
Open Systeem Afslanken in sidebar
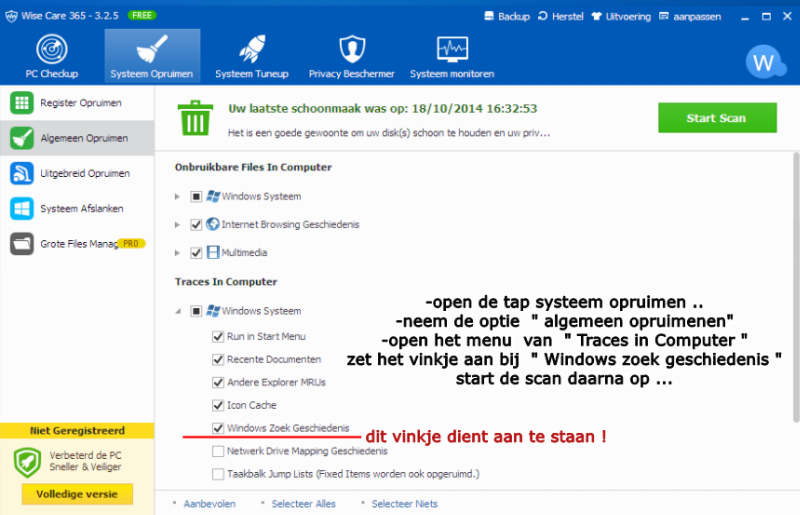click(77, 208)
